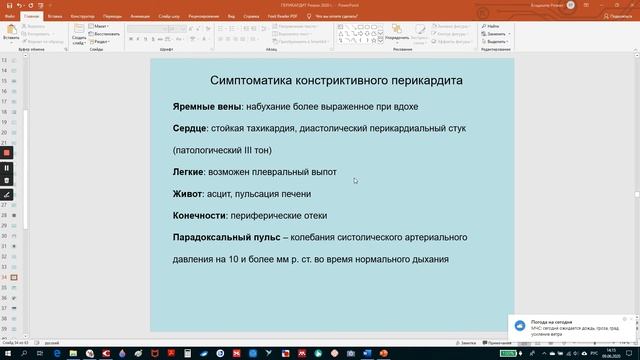Click the Поделиться share button
The image size is (640, 360).
pyautogui.click(x=618, y=16)
